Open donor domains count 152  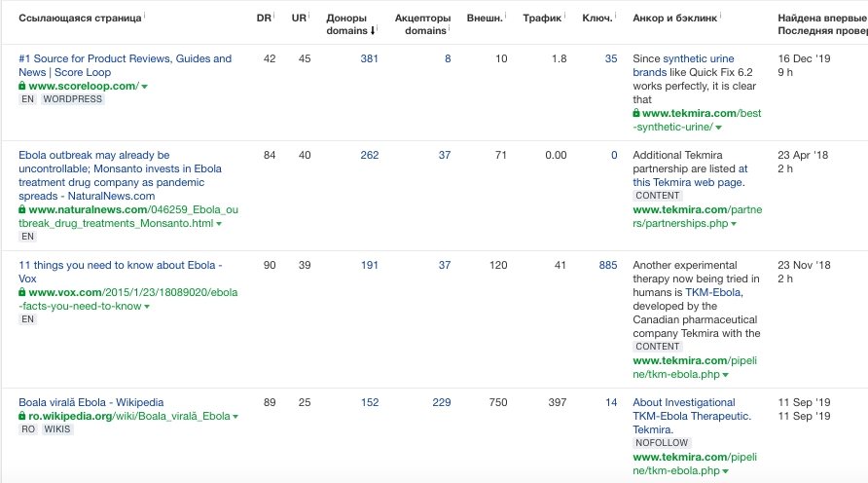tap(369, 402)
